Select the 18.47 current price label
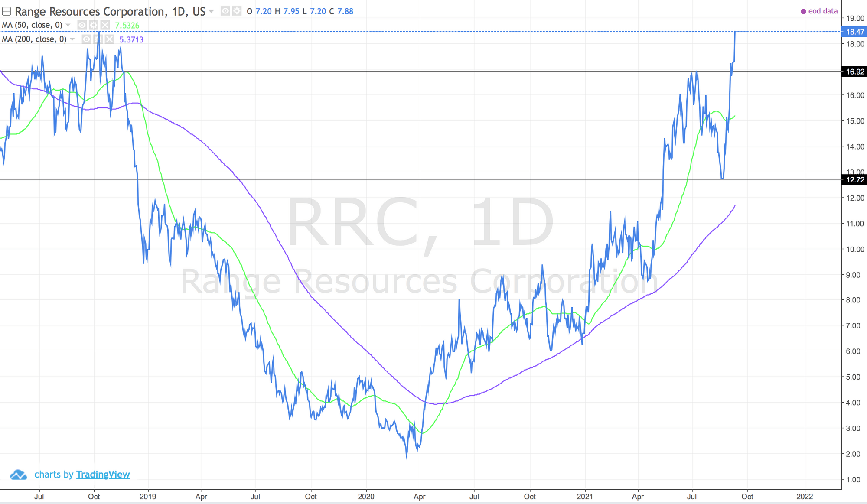Screen dimensions: 867x504 (854, 32)
